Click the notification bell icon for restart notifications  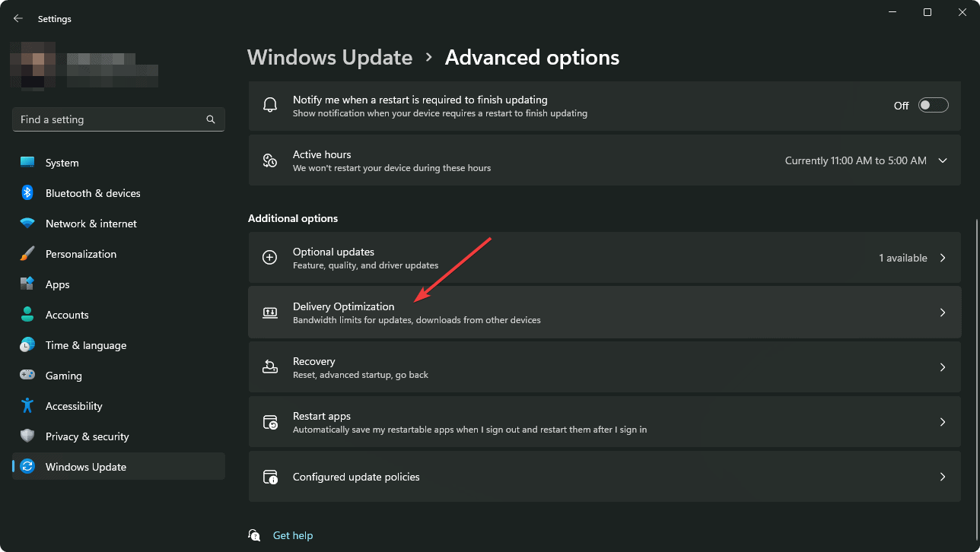pos(270,104)
